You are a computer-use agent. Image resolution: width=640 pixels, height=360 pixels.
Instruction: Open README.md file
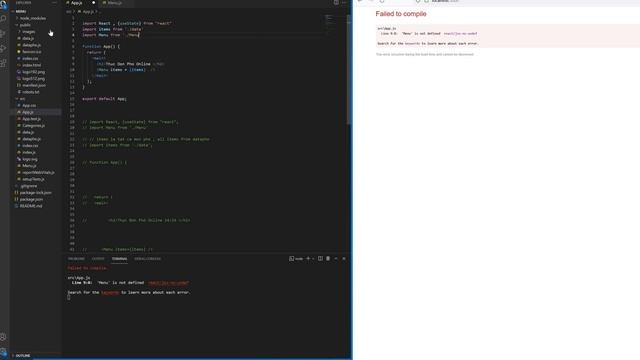(31, 206)
